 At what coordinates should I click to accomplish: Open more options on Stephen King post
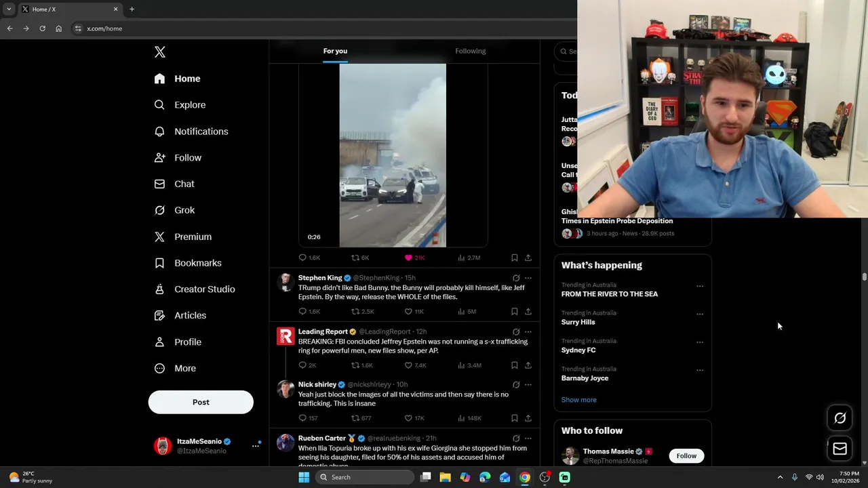click(x=528, y=278)
